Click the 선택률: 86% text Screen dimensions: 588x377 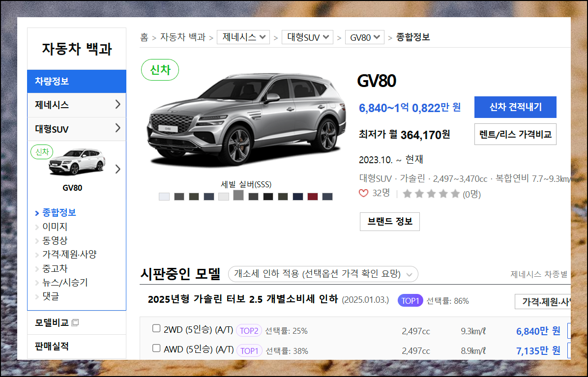coord(448,301)
